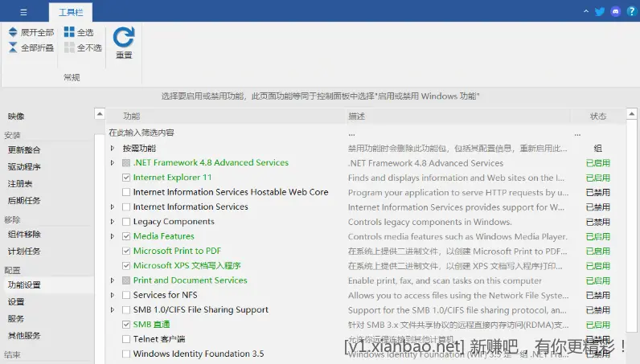This screenshot has width=640, height=364.
Task: Click the 展开全部 expand all icon
Action: 13,32
